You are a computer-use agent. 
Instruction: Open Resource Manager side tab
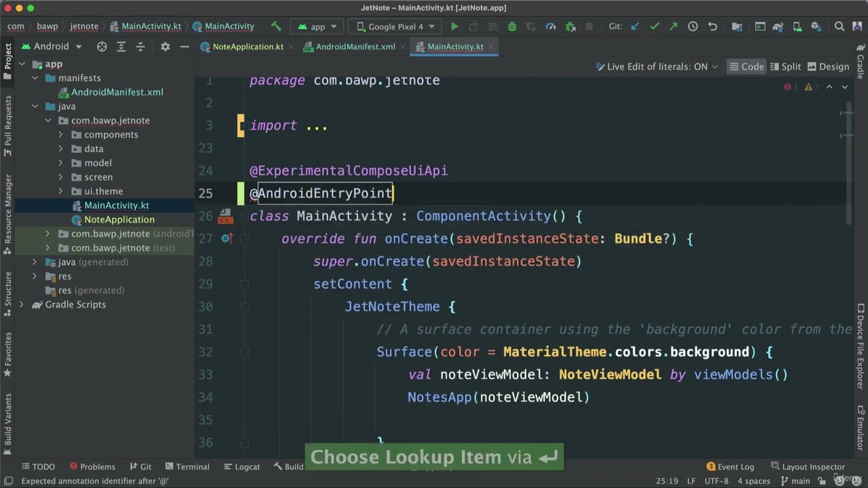(8, 214)
